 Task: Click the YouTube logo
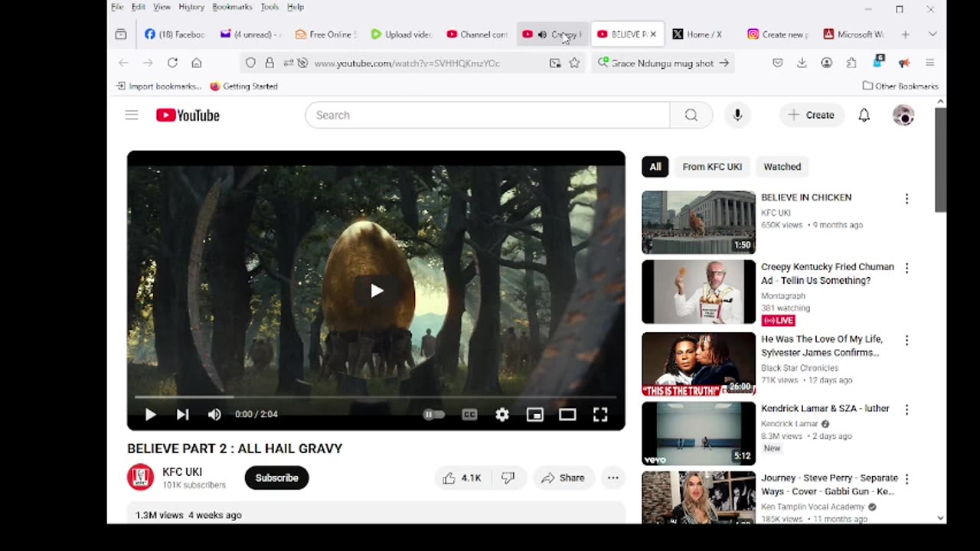[188, 115]
